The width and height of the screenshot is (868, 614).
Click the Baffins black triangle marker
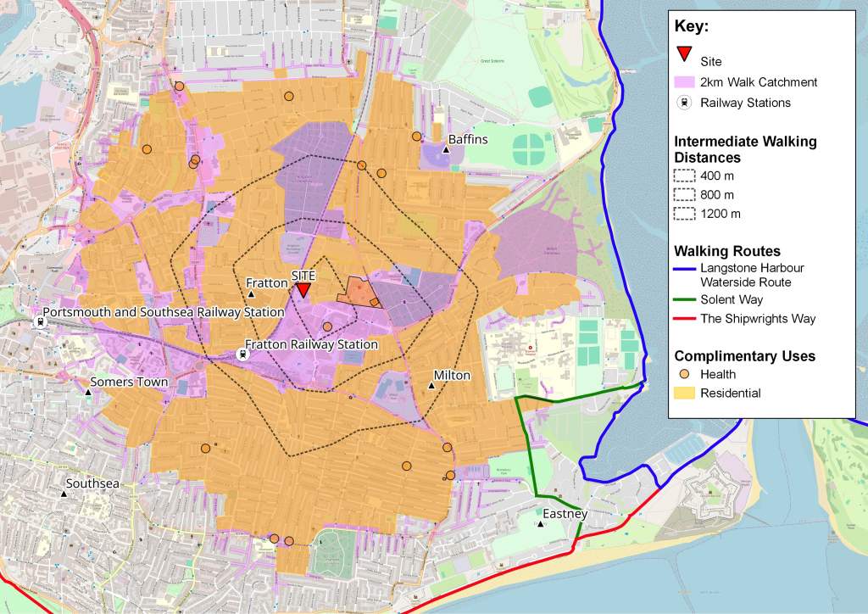pos(447,150)
